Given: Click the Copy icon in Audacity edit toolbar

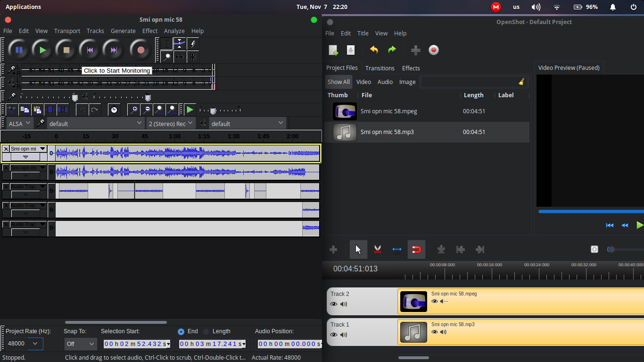Looking at the screenshot, I should point(25,110).
